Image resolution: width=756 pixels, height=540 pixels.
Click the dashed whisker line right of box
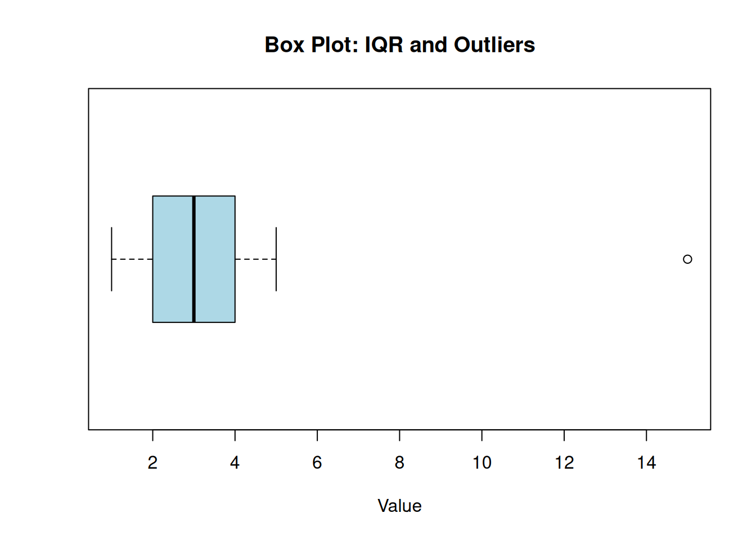[x=255, y=259]
